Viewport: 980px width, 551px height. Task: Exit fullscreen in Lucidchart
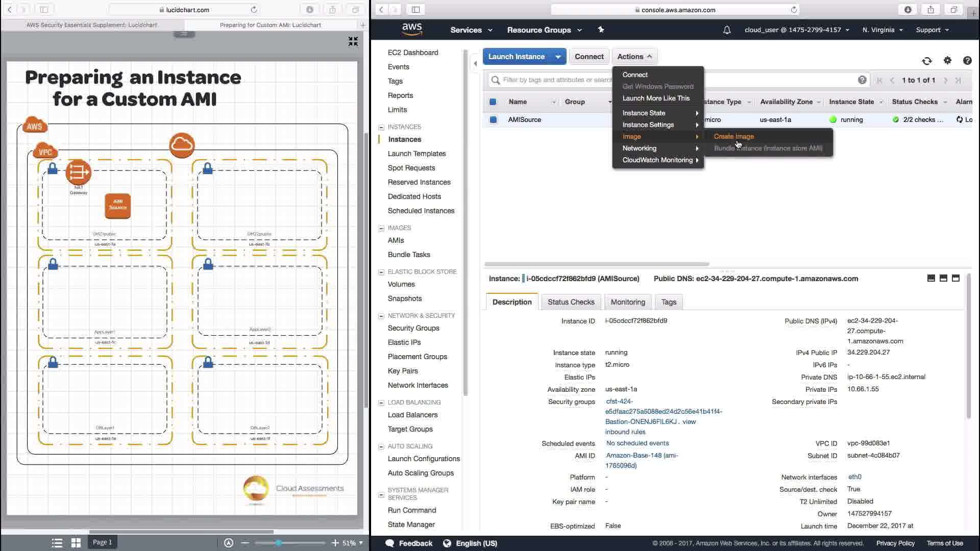[x=353, y=41]
